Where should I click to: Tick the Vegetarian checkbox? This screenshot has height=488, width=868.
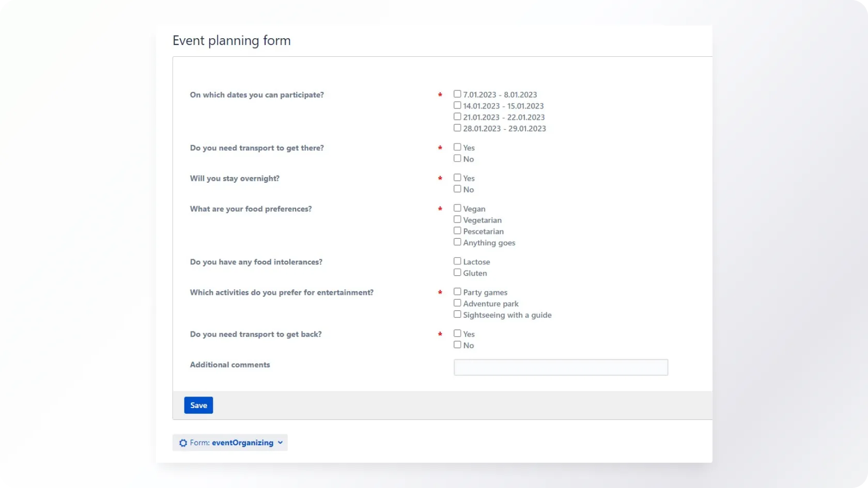coord(457,219)
